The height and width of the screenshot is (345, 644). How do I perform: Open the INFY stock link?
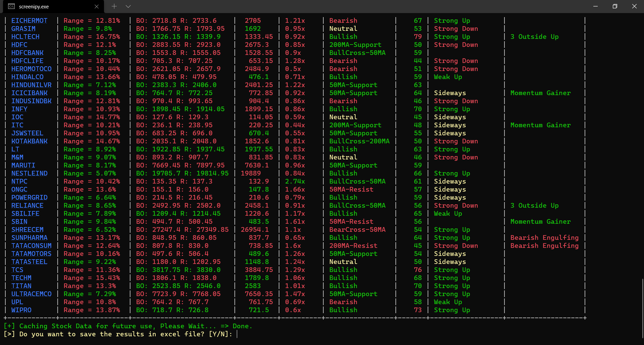tap(19, 109)
